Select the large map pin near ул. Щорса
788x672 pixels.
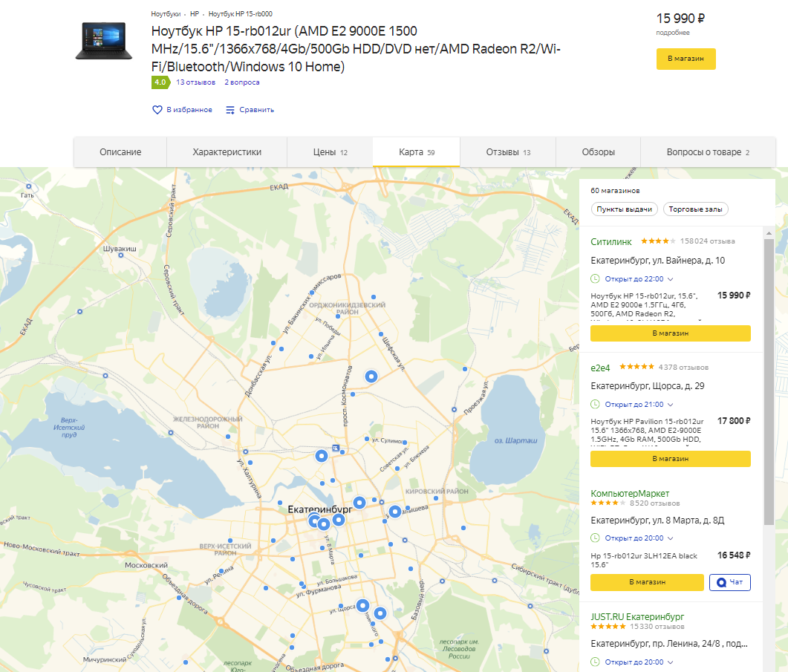click(x=363, y=606)
